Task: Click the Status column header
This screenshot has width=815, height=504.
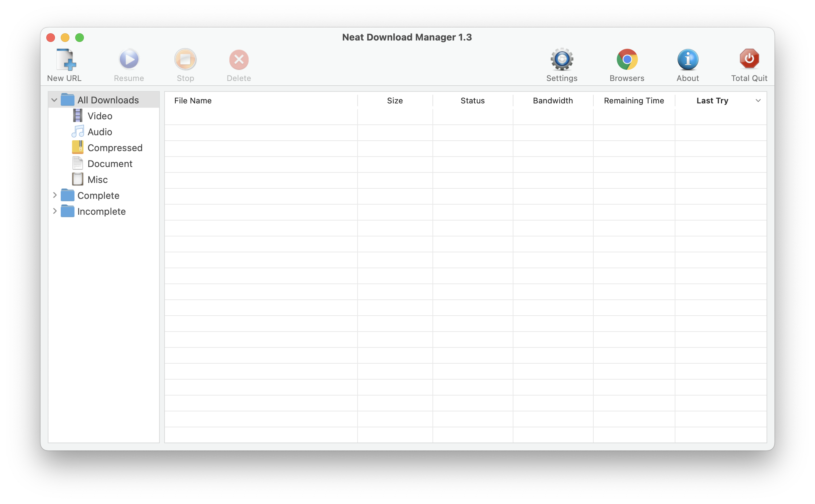Action: coord(471,100)
